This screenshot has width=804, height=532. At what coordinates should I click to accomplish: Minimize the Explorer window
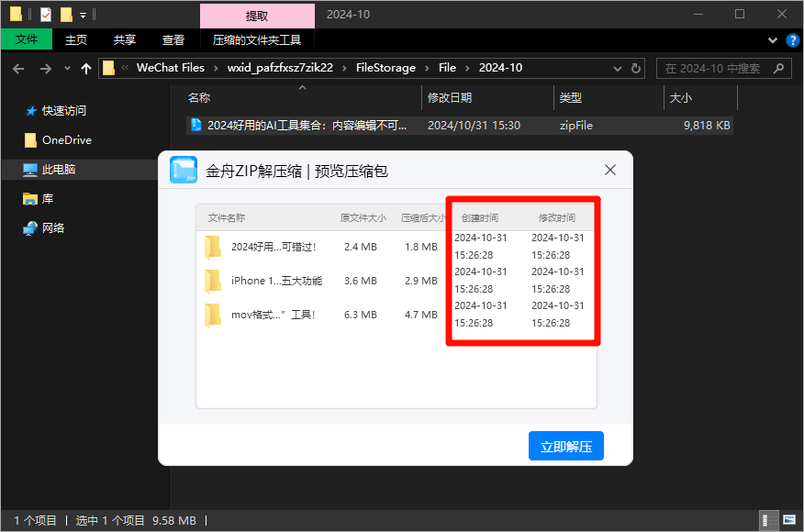point(698,14)
